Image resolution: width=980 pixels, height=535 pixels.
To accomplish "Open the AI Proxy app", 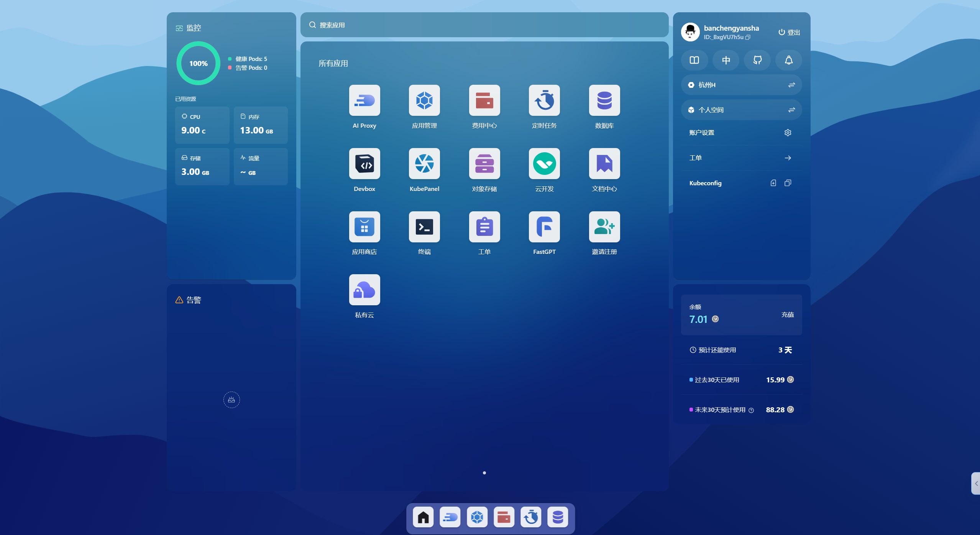I will click(364, 100).
